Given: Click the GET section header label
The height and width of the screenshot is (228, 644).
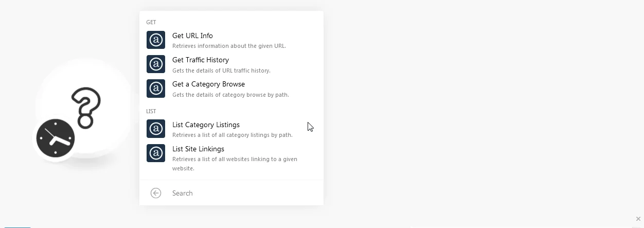Looking at the screenshot, I should [x=151, y=22].
